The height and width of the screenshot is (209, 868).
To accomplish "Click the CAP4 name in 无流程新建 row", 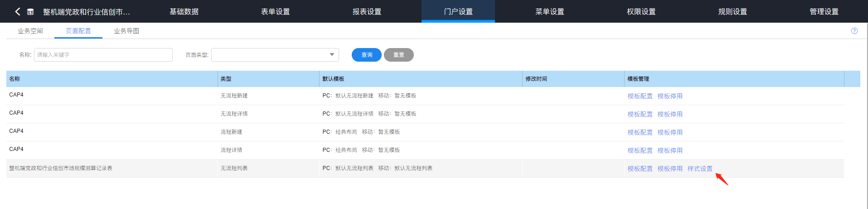I will point(16,95).
